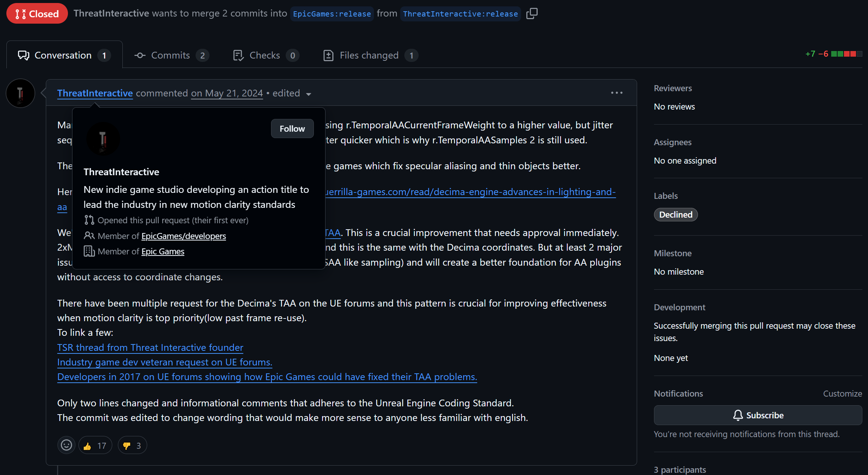
Task: Toggle the thumbs up reaction
Action: pos(95,445)
